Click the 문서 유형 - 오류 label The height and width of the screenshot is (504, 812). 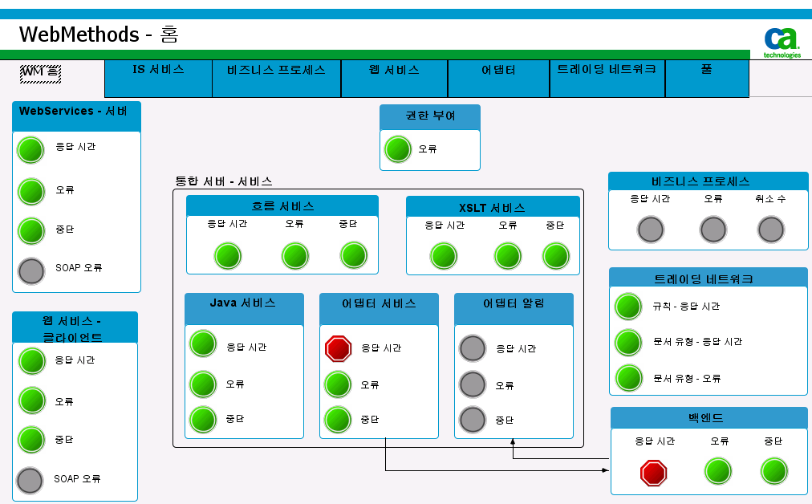coord(687,378)
